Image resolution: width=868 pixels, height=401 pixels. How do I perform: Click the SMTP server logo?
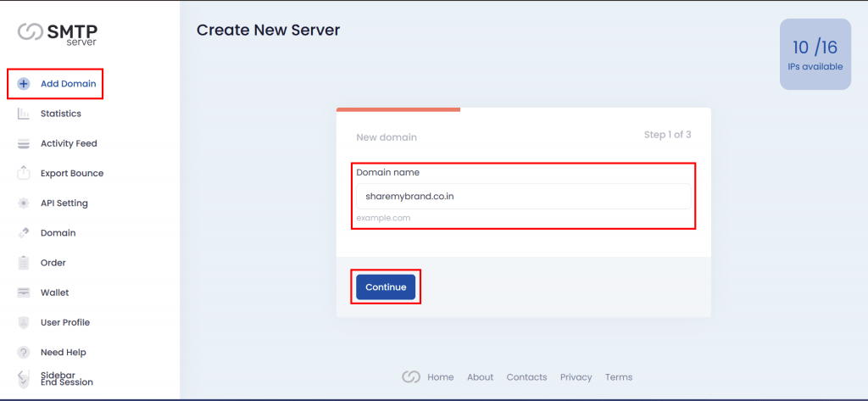tap(57, 33)
